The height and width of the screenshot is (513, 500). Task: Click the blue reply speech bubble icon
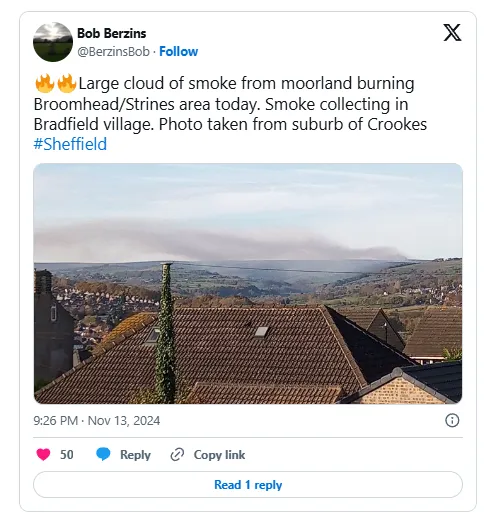pos(103,455)
